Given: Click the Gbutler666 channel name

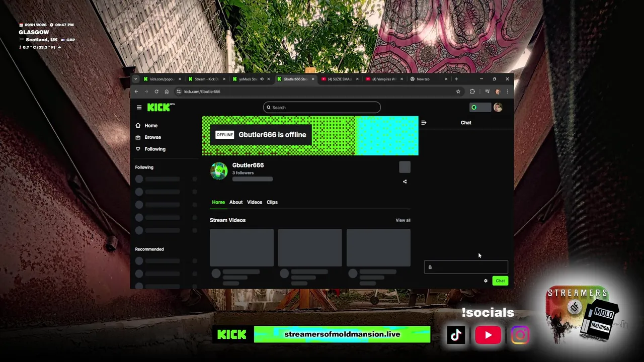Looking at the screenshot, I should coord(248,165).
